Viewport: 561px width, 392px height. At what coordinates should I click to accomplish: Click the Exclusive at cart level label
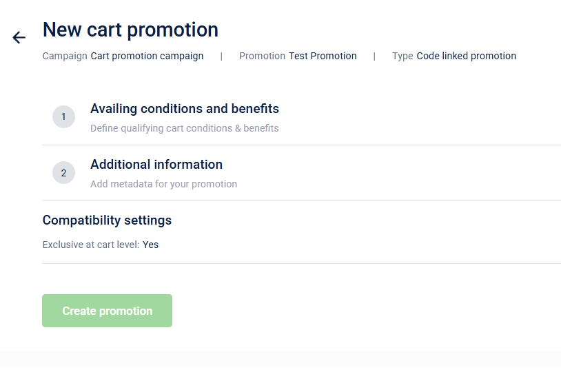click(91, 245)
